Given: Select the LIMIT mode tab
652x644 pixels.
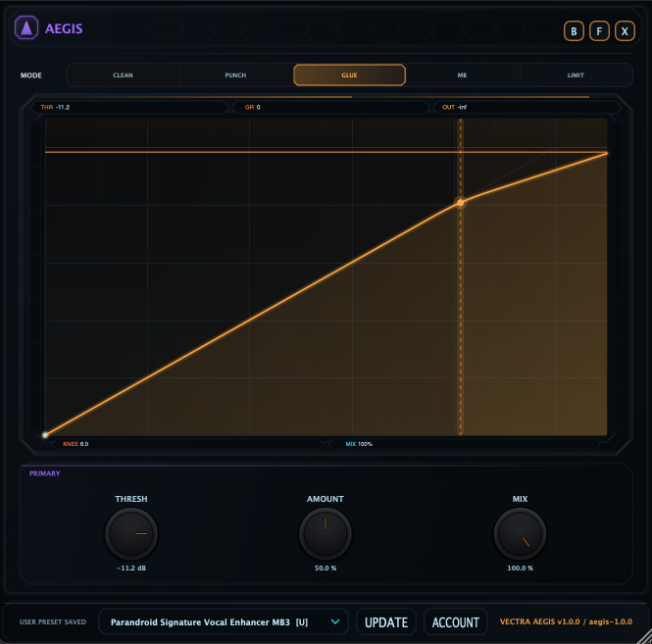Looking at the screenshot, I should [576, 75].
